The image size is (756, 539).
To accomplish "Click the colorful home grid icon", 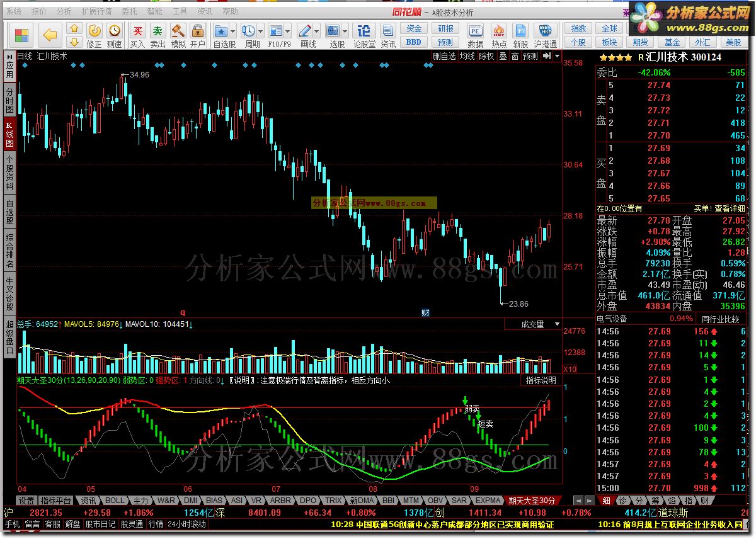I will coord(21,35).
